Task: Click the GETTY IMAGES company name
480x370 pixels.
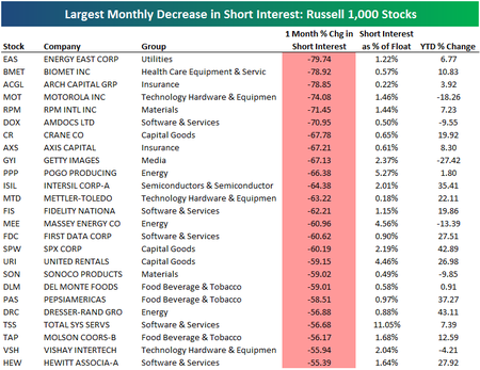Action: point(71,160)
